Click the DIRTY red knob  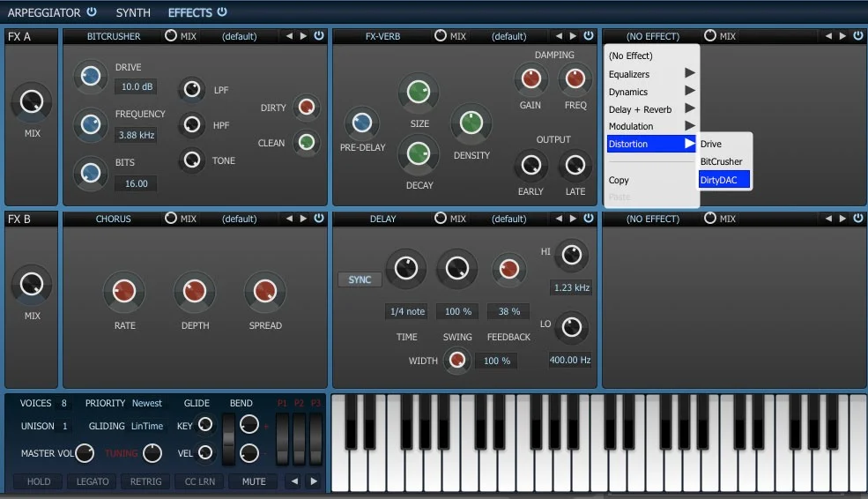(x=306, y=107)
